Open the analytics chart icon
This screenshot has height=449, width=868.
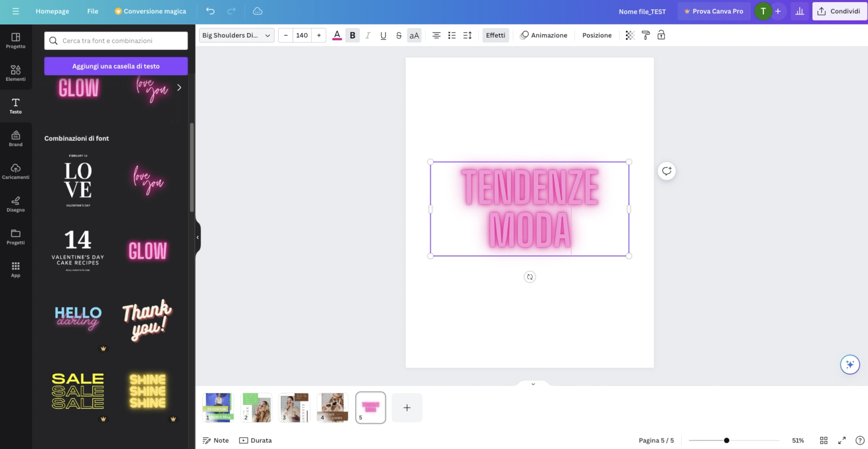click(799, 11)
